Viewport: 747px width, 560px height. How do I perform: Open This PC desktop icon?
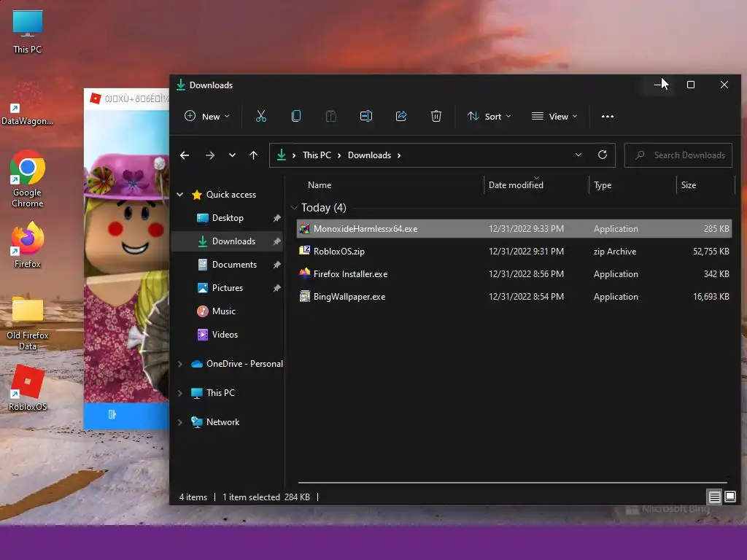coord(28,32)
